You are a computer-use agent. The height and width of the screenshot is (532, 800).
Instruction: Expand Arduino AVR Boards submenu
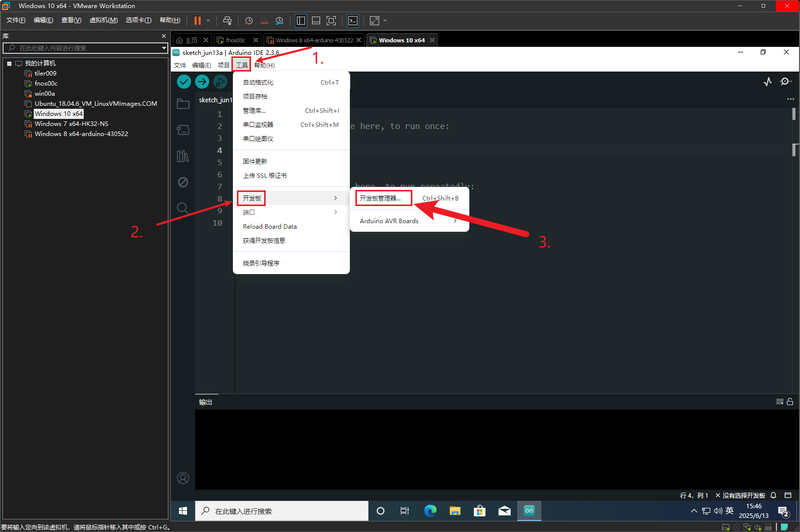tap(409, 221)
